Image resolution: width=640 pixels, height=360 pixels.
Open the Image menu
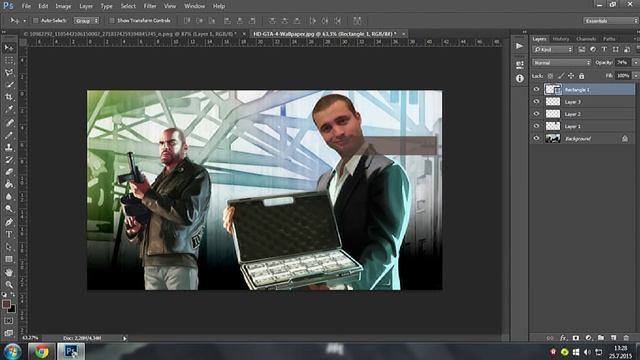[x=63, y=6]
